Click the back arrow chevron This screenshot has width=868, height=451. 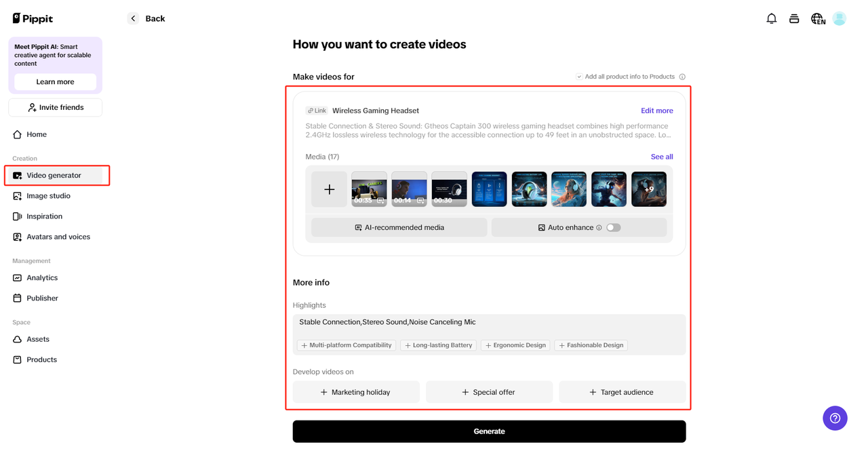pos(133,18)
